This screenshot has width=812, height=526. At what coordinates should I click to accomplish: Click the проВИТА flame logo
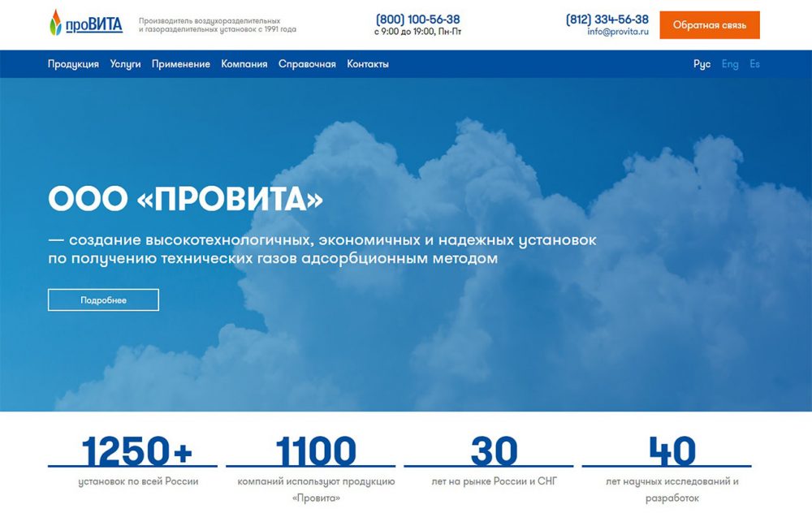pos(85,24)
